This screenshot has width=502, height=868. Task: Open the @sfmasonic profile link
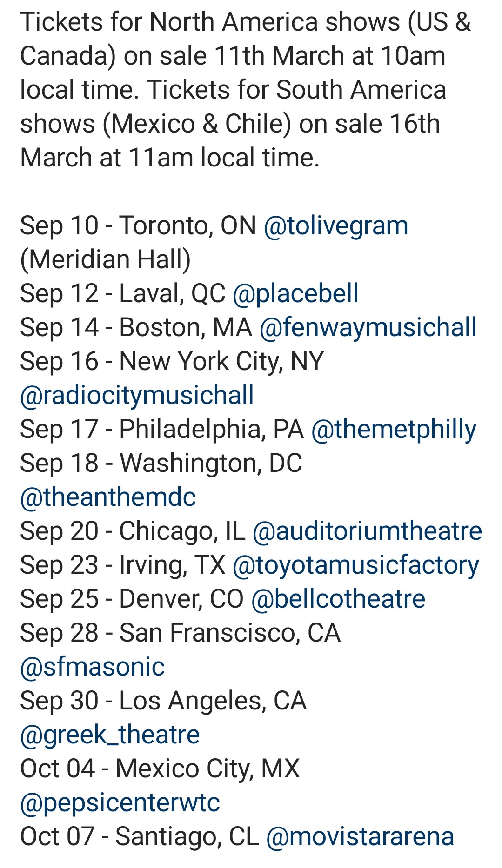coord(92,667)
